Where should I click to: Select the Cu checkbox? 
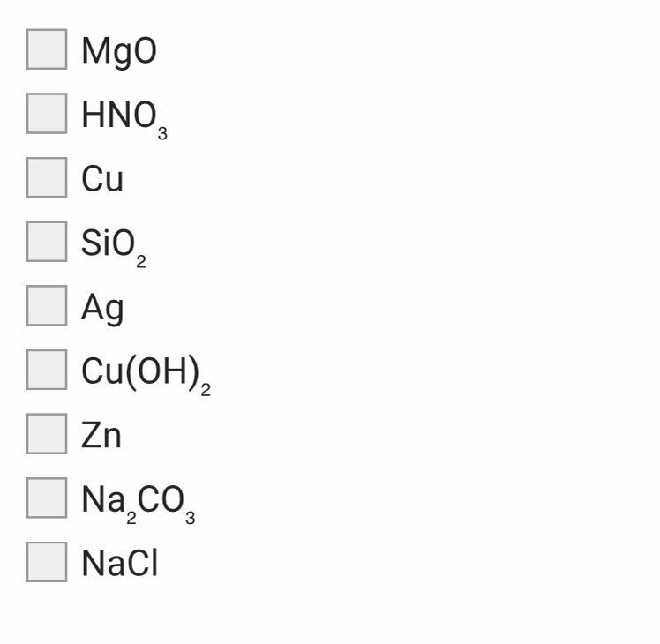(47, 177)
